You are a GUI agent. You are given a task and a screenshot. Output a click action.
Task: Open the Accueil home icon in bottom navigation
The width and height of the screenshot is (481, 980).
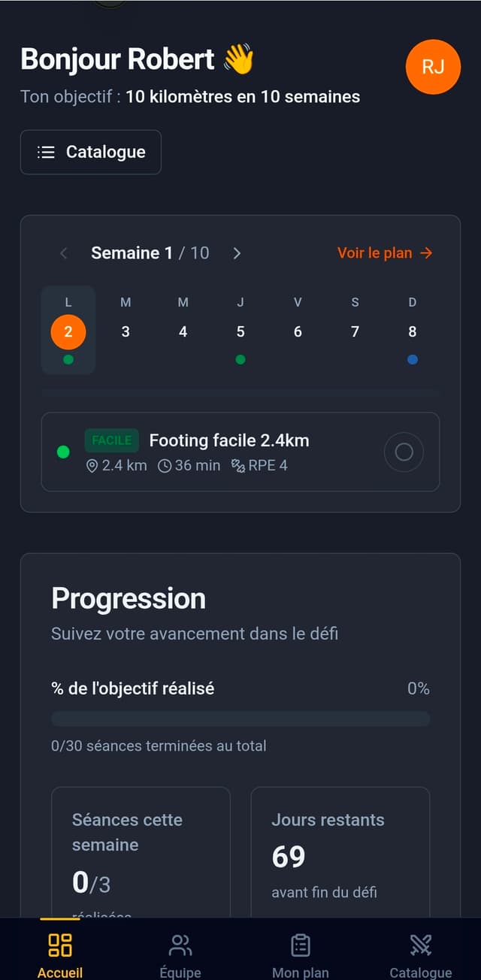(60, 945)
